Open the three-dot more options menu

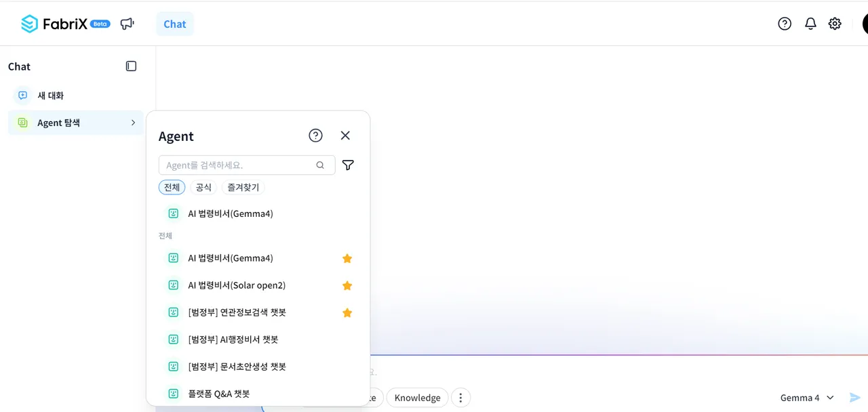point(461,398)
